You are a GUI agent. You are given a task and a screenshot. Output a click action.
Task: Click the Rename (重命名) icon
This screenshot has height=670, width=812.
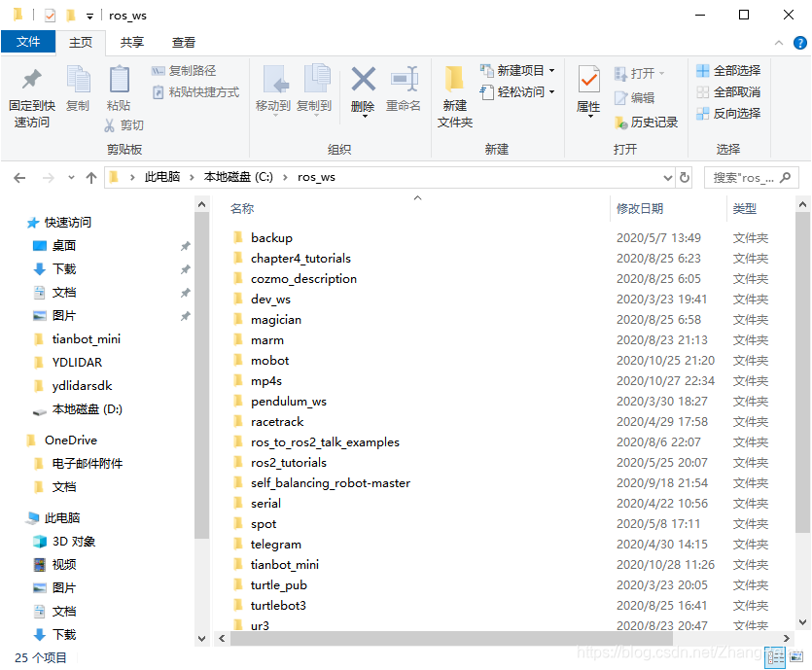[x=404, y=79]
